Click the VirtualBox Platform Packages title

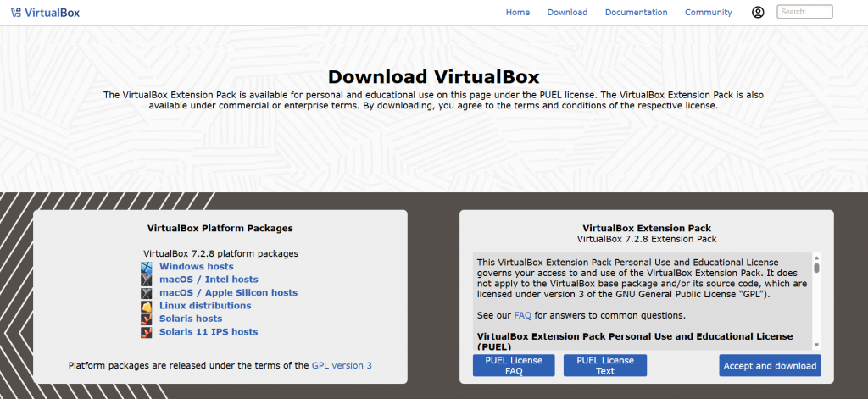click(x=220, y=228)
